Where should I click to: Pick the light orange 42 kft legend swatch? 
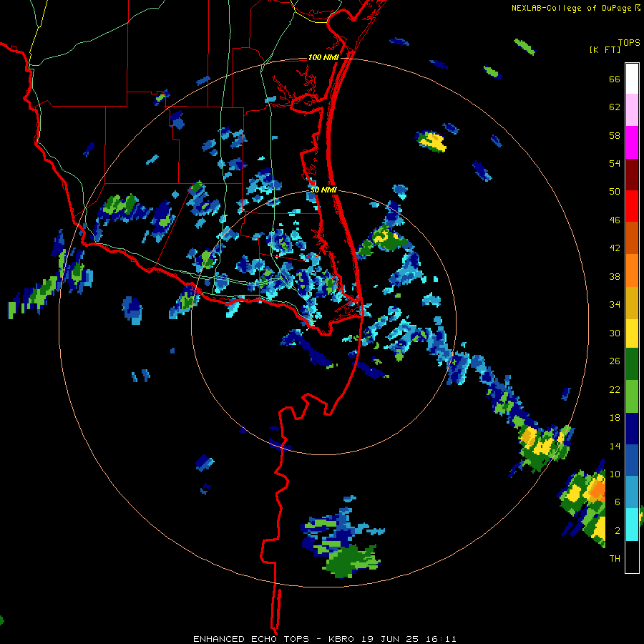pyautogui.click(x=632, y=270)
